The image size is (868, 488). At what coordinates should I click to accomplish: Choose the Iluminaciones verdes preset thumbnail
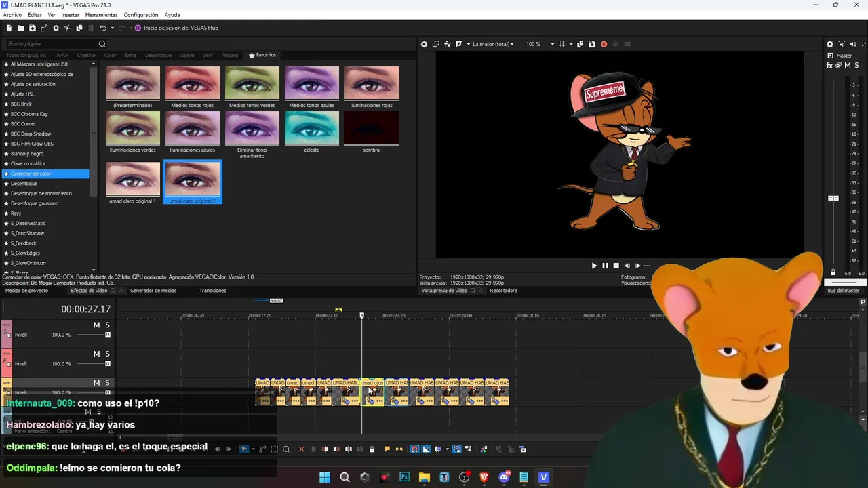click(x=133, y=128)
